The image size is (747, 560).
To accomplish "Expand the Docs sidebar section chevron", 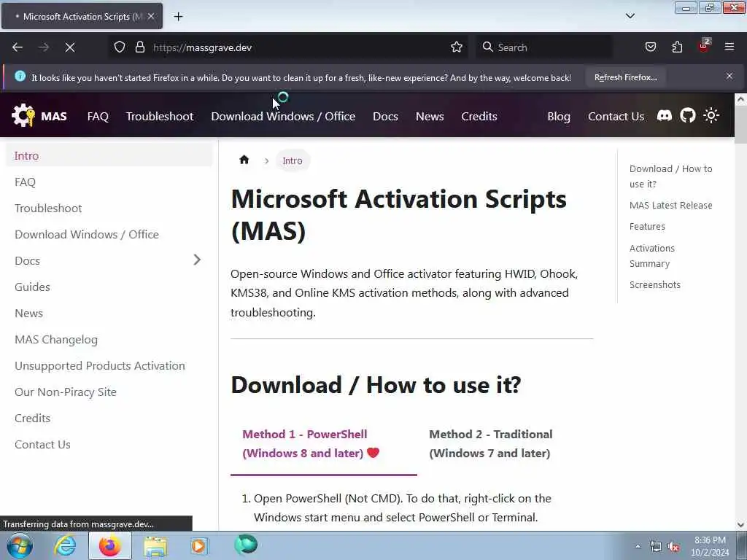I will click(x=197, y=260).
